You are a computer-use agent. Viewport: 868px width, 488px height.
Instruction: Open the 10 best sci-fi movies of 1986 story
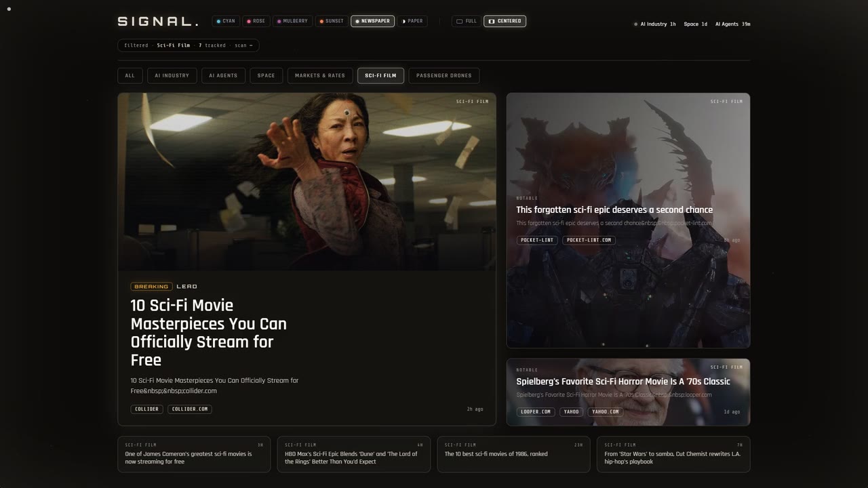tap(513, 454)
